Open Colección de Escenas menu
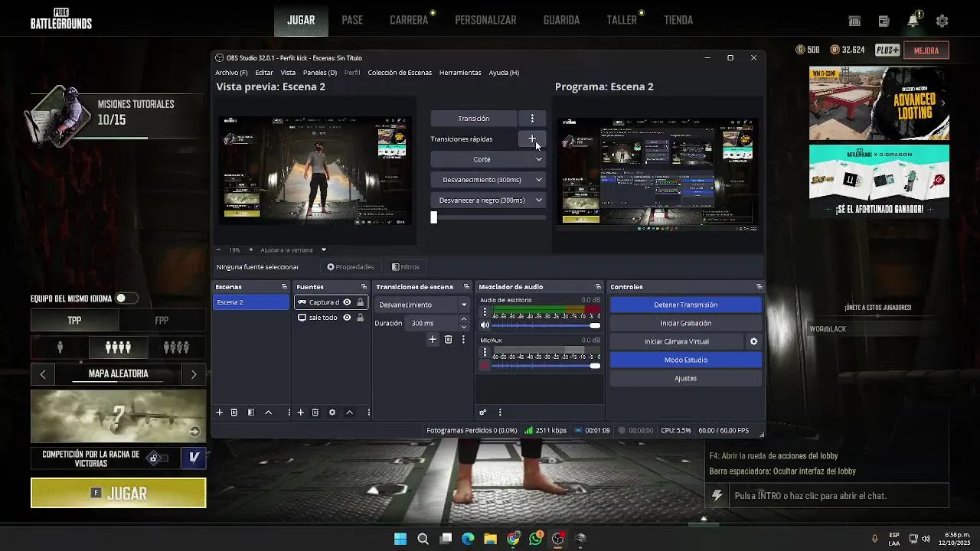Screen dimensions: 980x551 (400, 73)
